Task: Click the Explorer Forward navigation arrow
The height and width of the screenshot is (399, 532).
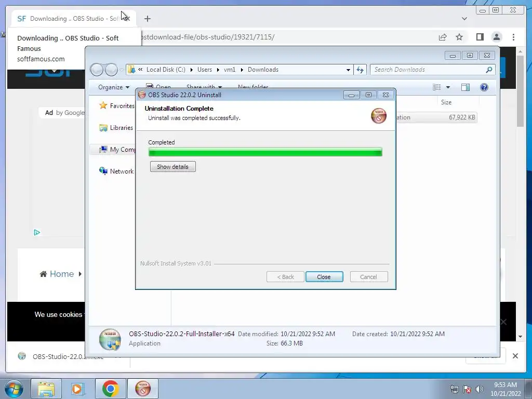Action: coord(111,70)
